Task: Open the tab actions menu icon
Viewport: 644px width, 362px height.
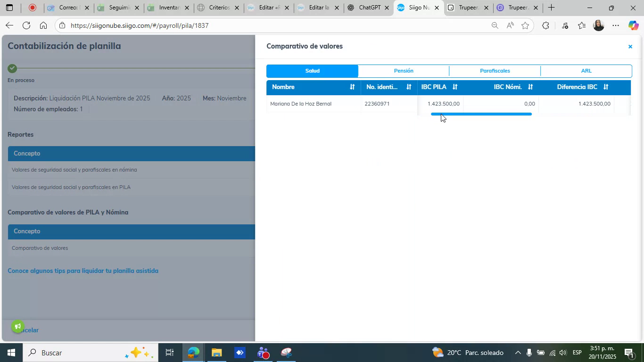Action: 9,8
